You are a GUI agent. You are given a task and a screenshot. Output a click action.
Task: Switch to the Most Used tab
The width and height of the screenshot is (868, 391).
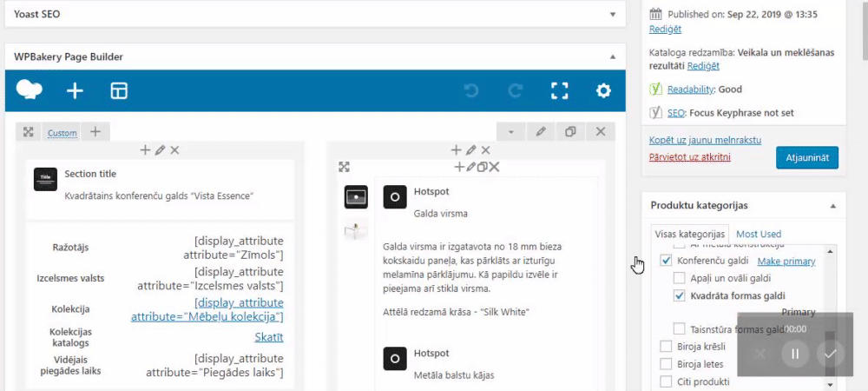(759, 234)
